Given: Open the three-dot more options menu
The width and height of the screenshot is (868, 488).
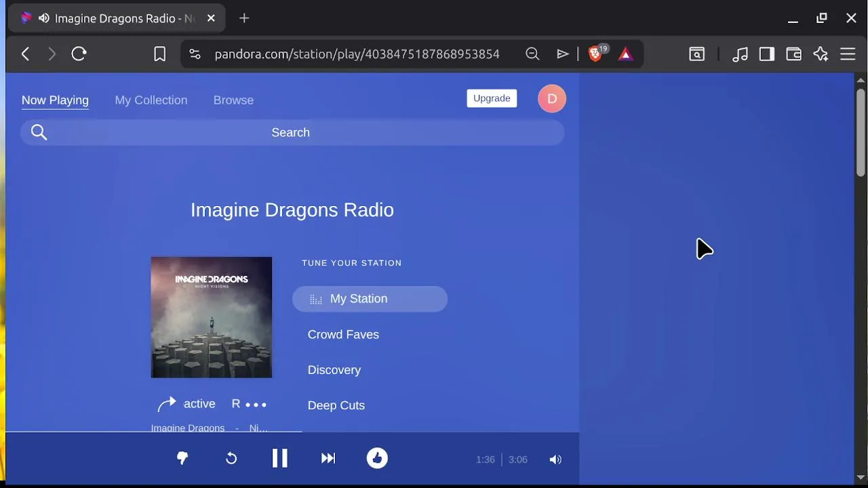Looking at the screenshot, I should coord(256,405).
